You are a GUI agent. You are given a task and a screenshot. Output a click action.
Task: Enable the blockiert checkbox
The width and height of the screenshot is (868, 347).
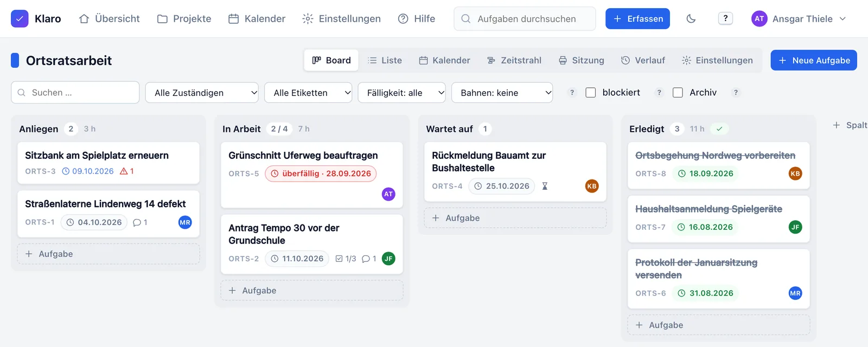click(591, 93)
